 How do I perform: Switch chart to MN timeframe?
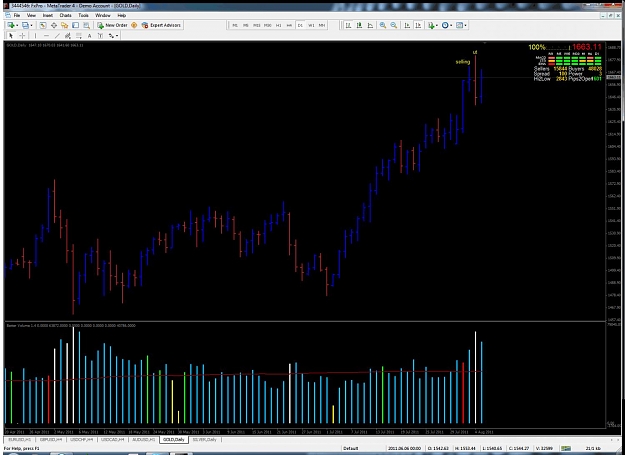[x=322, y=25]
